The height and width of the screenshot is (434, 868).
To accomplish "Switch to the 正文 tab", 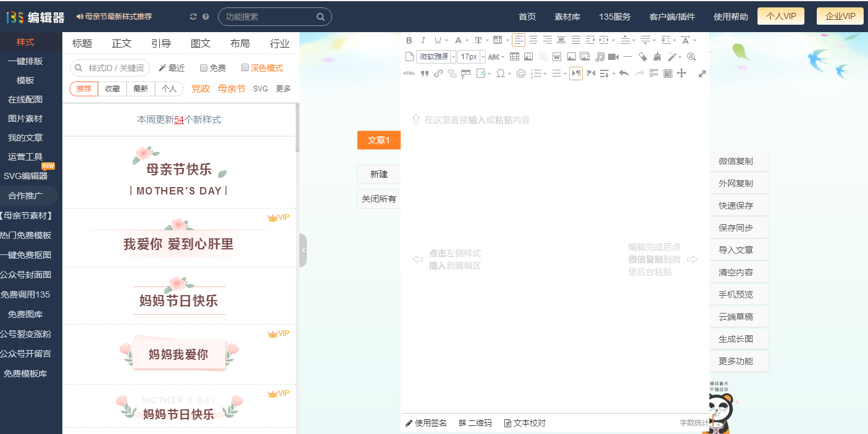I will click(x=121, y=43).
